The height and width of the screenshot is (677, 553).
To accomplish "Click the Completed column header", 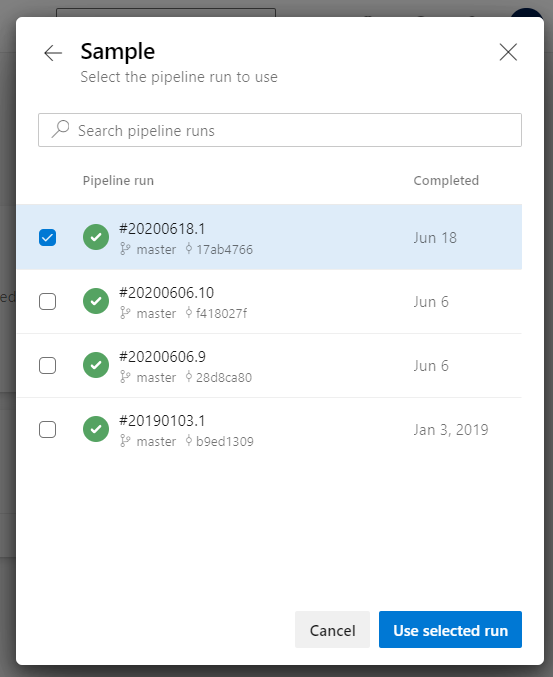I will 446,180.
